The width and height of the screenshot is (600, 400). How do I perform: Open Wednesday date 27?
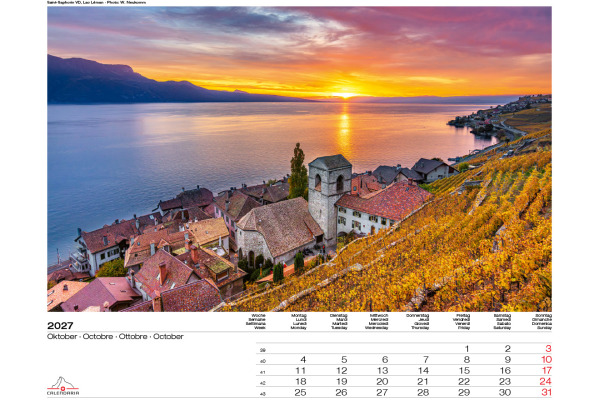[x=382, y=393]
